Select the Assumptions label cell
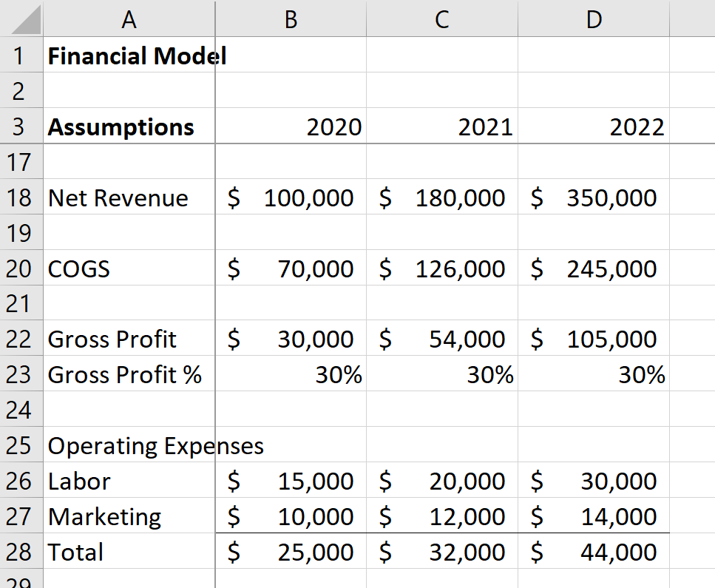The image size is (715, 588). (129, 126)
